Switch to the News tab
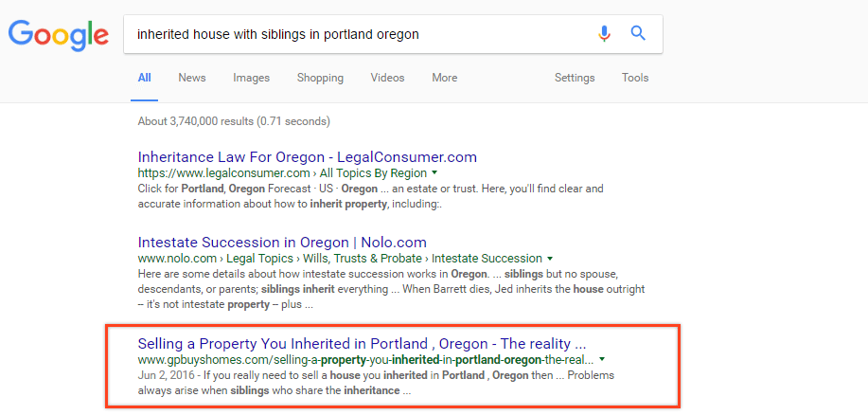The image size is (868, 415). [192, 78]
